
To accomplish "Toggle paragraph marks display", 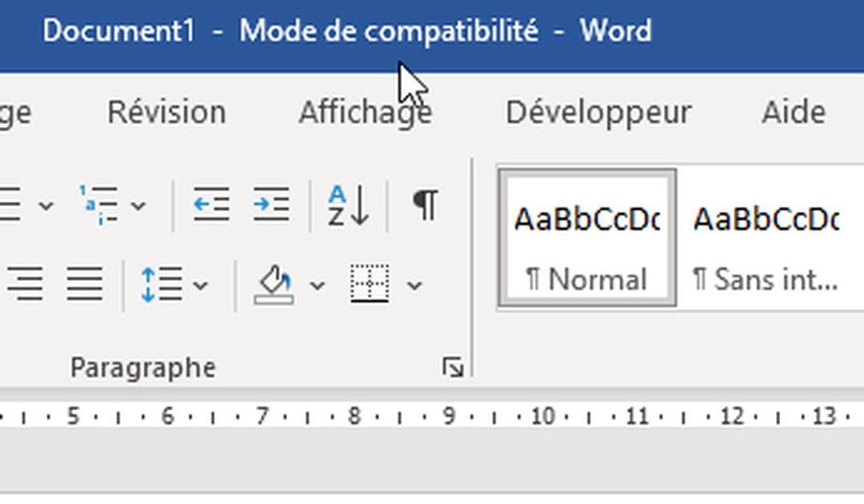I will pos(426,205).
